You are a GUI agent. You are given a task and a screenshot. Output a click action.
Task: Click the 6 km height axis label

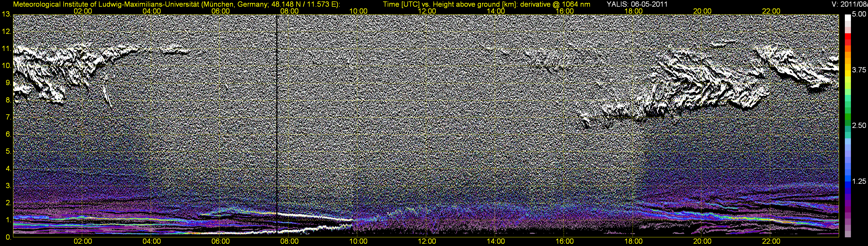click(x=9, y=134)
